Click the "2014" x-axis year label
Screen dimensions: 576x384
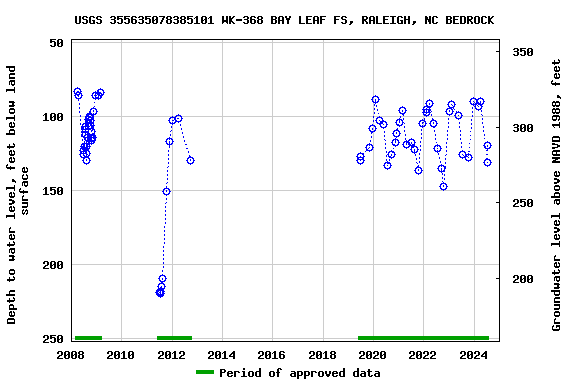tap(222, 355)
